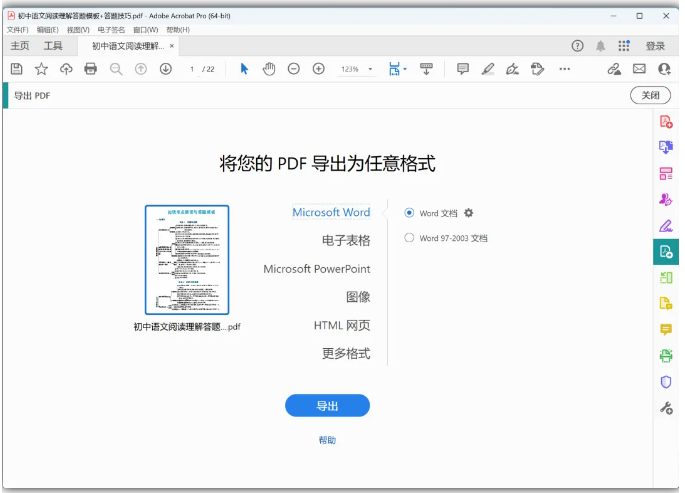Click the 帮助 link below export

327,440
